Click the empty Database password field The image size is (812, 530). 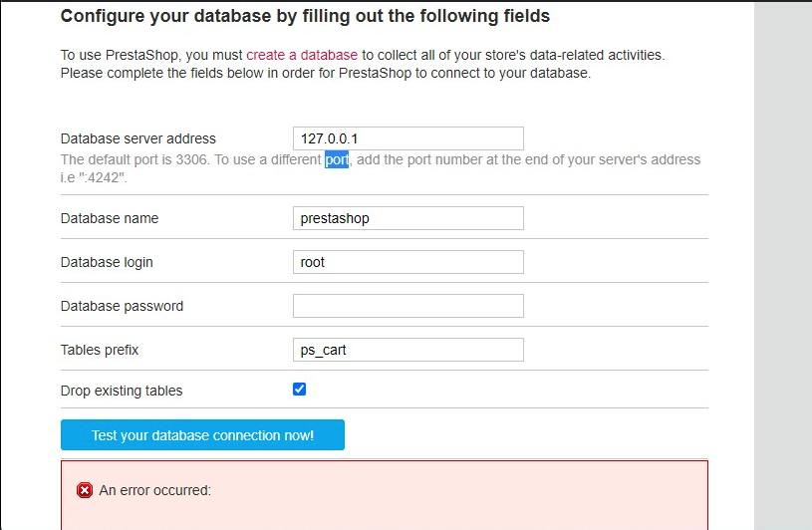407,306
